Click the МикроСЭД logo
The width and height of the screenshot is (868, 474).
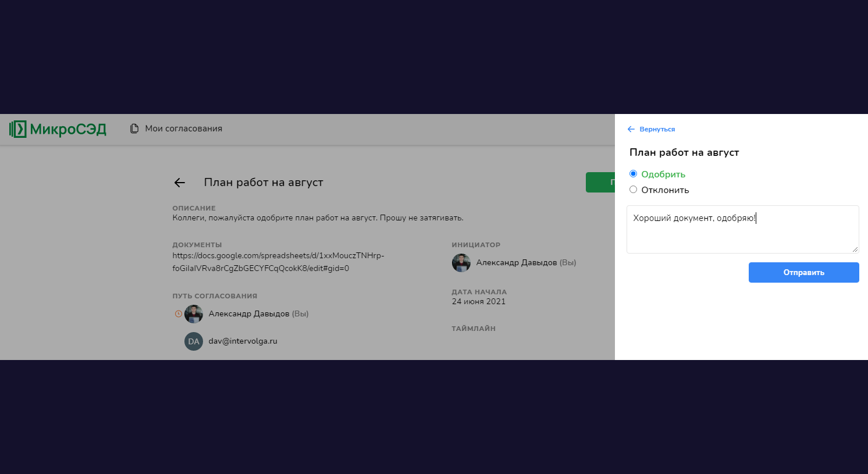pyautogui.click(x=58, y=129)
